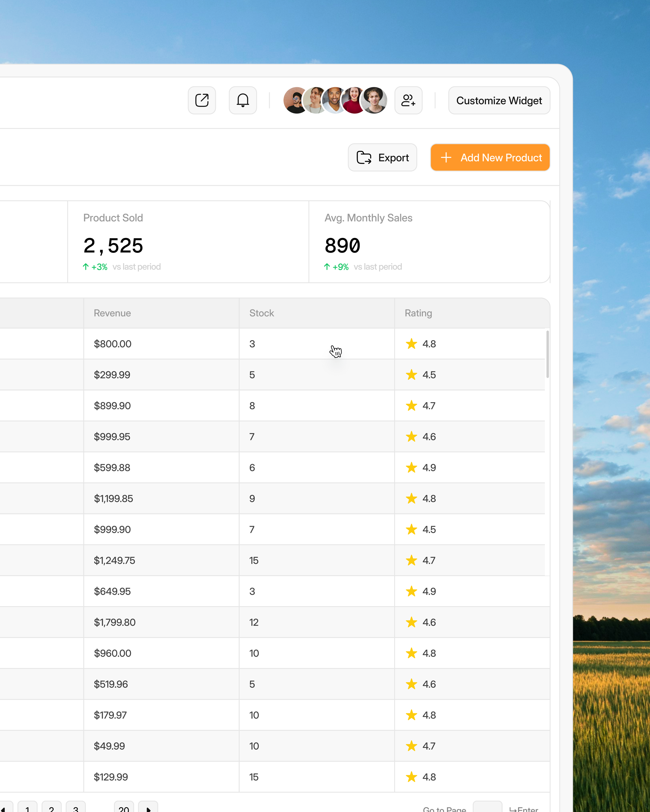650x812 pixels.
Task: Click the star icon in the $800.00 row
Action: point(411,344)
